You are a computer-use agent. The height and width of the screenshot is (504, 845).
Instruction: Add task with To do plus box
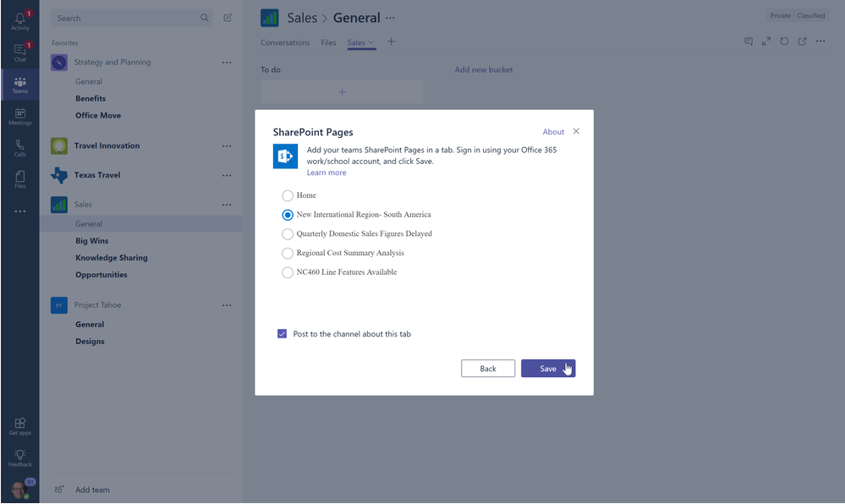(342, 92)
